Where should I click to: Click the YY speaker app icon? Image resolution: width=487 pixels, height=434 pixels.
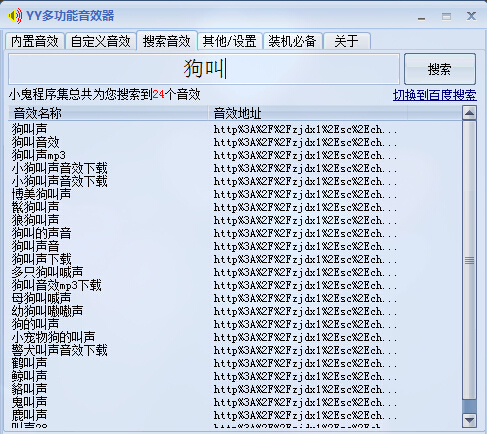[x=15, y=16]
